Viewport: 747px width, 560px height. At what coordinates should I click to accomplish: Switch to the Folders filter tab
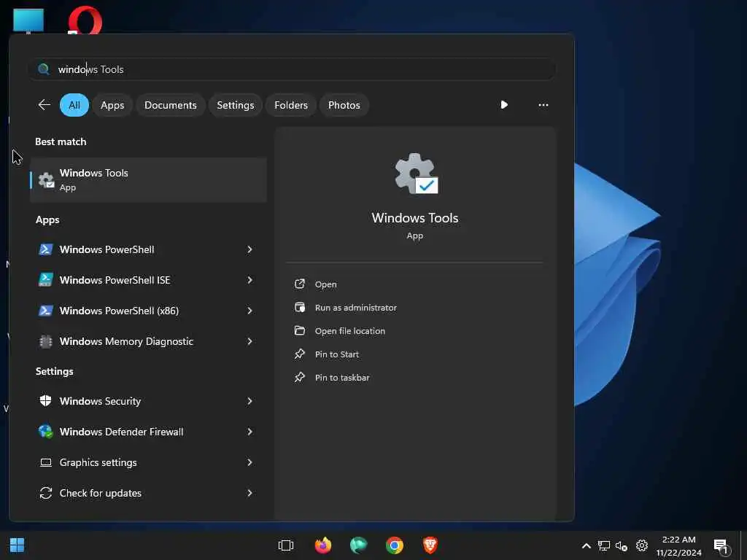[x=291, y=105]
